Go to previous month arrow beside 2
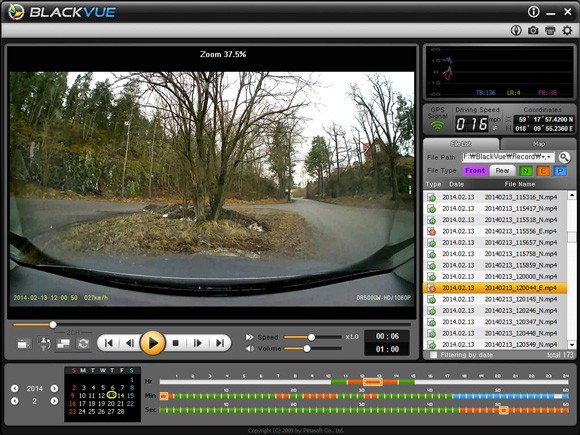Screen dimensions: 580x435 (x=14, y=401)
